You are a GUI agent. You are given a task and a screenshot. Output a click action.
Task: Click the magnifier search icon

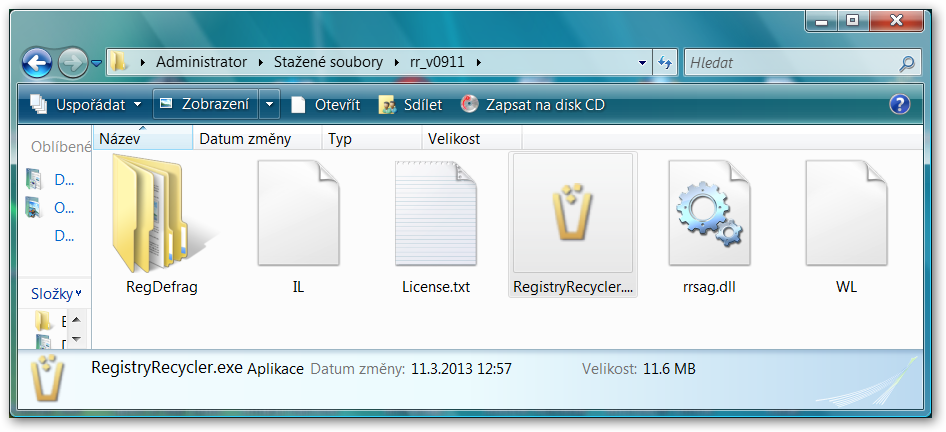pos(906,63)
